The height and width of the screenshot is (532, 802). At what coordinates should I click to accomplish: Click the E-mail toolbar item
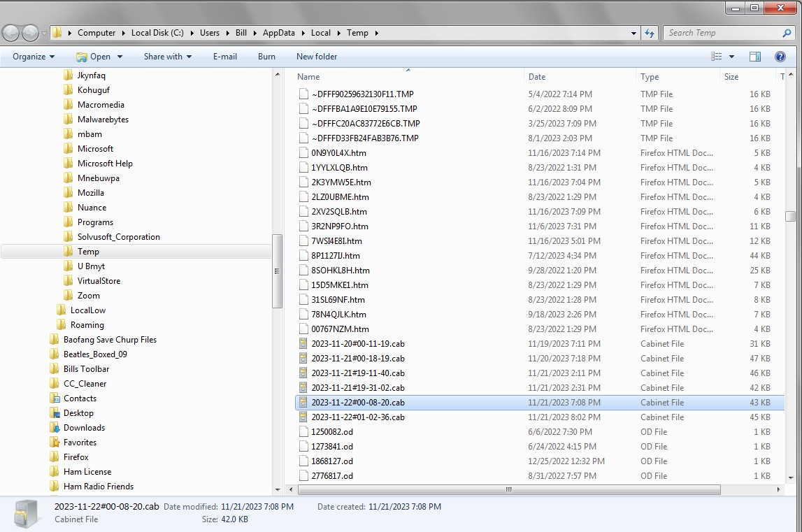[x=224, y=57]
